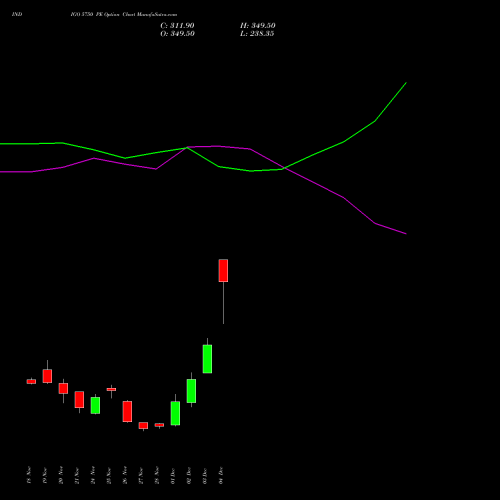500x500 pixels.
Task: Click the IND symbol label
Action: click(x=17, y=15)
